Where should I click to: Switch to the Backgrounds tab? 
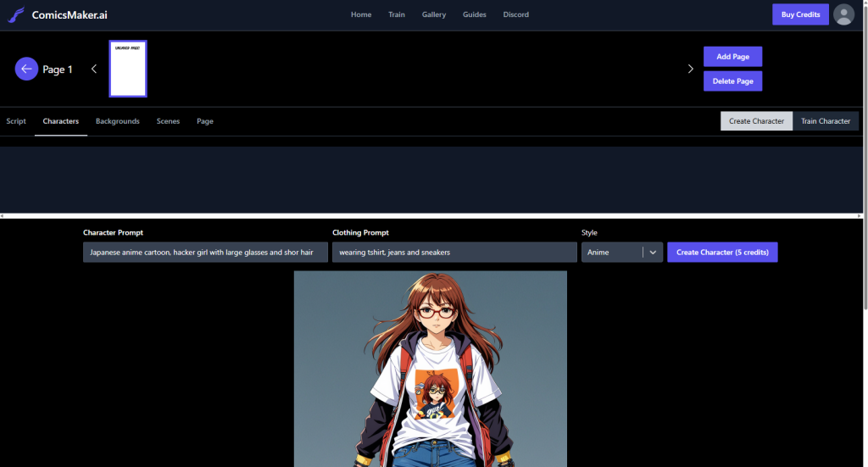point(117,121)
